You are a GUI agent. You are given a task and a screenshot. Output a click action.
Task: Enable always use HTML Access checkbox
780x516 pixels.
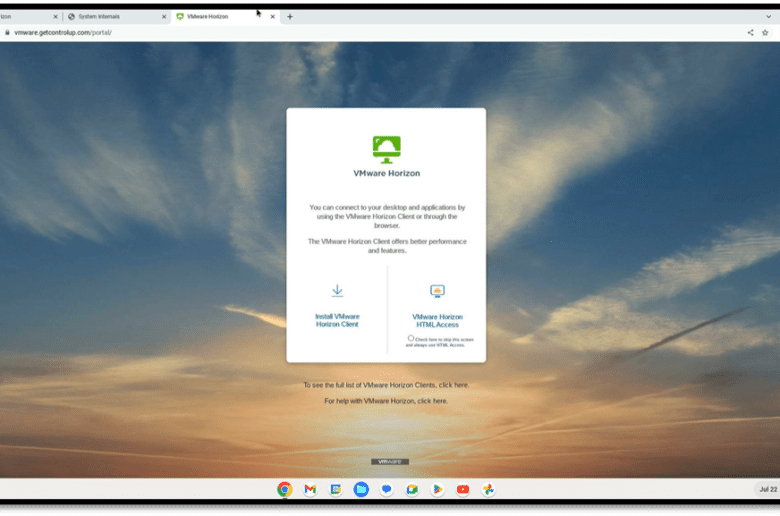[x=411, y=338]
